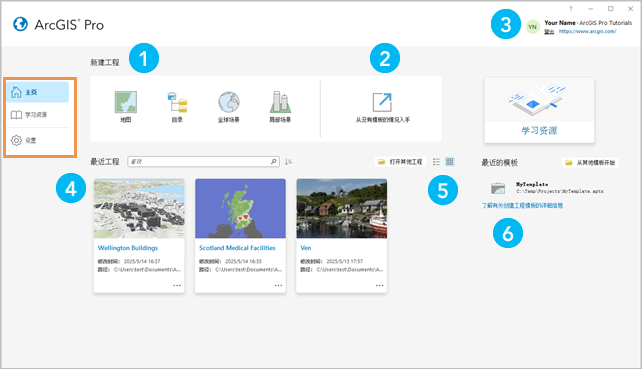
Task: Create a new Map project
Action: coord(126,106)
